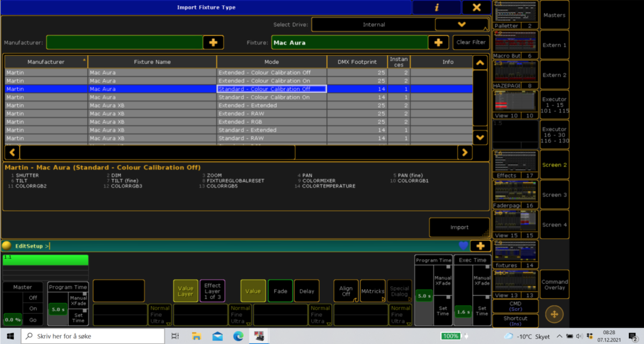Open the Palletter 2 view thumbnail
The image size is (644, 344).
[515, 15]
